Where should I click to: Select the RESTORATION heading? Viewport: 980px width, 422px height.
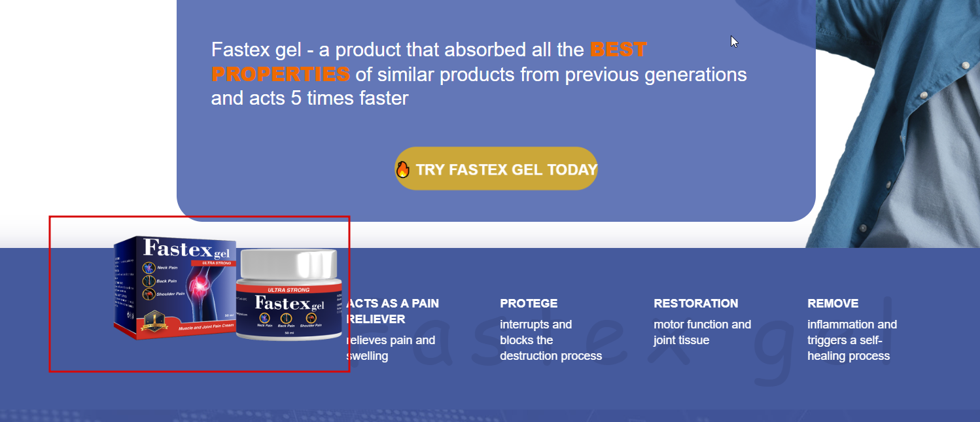point(695,303)
